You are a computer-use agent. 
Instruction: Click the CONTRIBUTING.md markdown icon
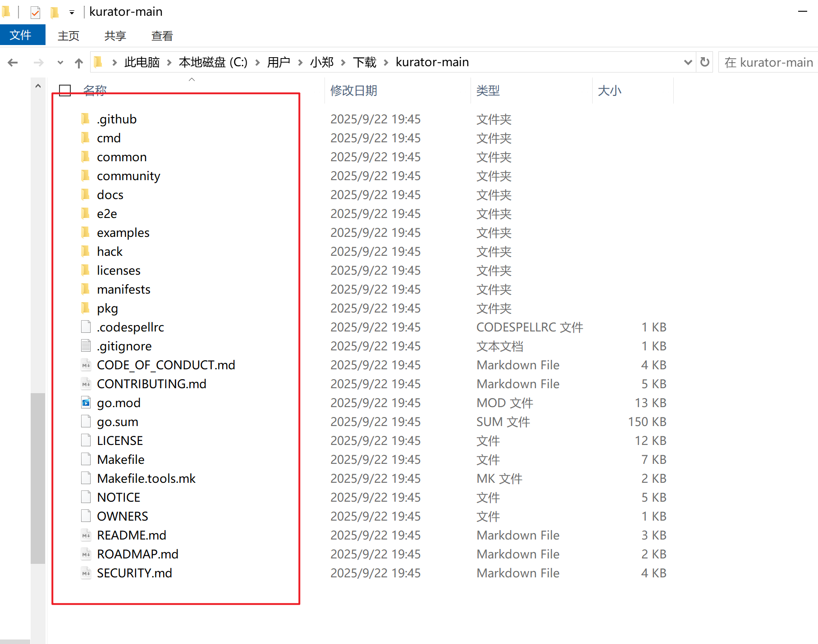click(86, 384)
